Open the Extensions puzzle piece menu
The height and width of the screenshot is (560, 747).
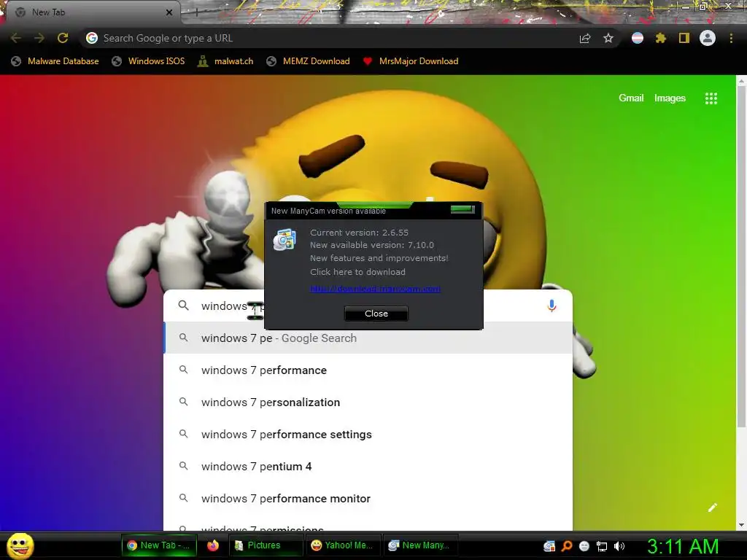pyautogui.click(x=661, y=38)
